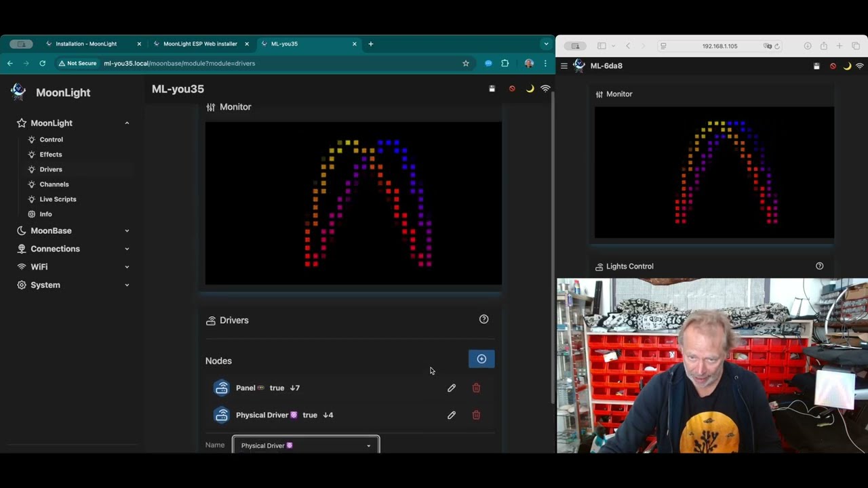Edit the Panel node using its pencil icon
Screen dimensions: 868x488
451,388
